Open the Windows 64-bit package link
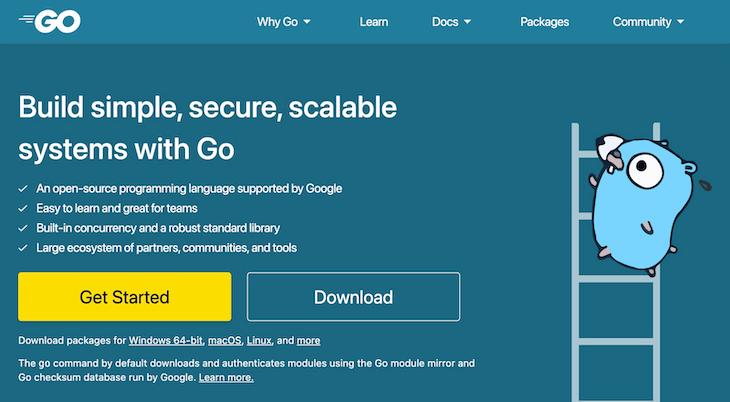The image size is (730, 402). pos(165,341)
